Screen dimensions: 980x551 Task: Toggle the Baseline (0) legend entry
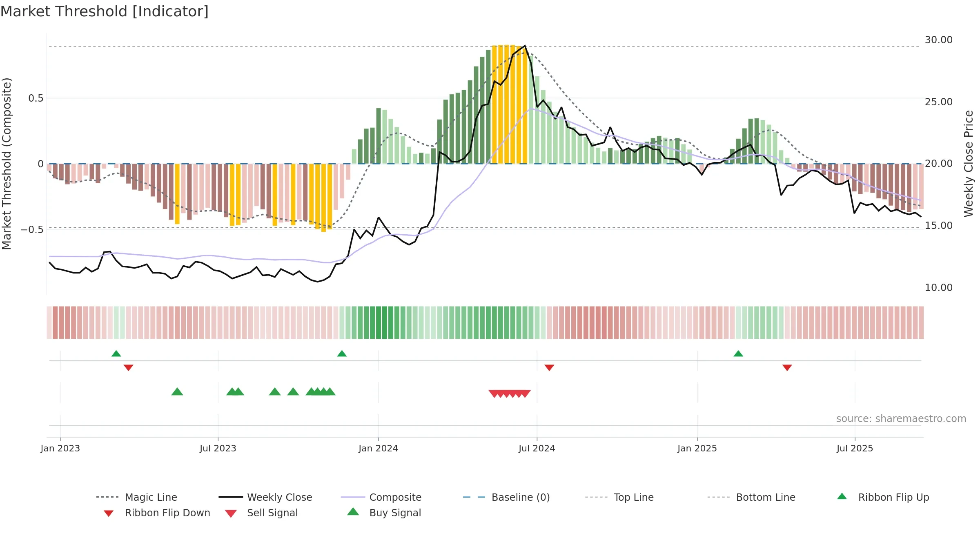[506, 497]
